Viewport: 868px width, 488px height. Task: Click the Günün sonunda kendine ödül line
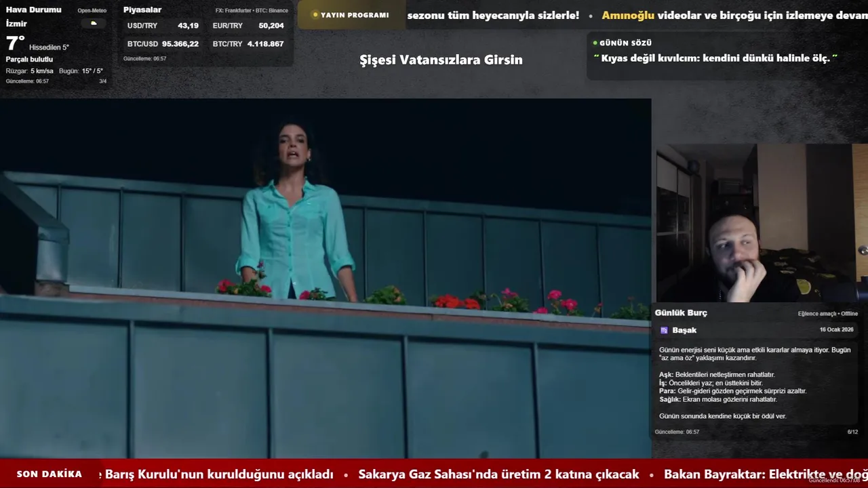click(x=723, y=416)
